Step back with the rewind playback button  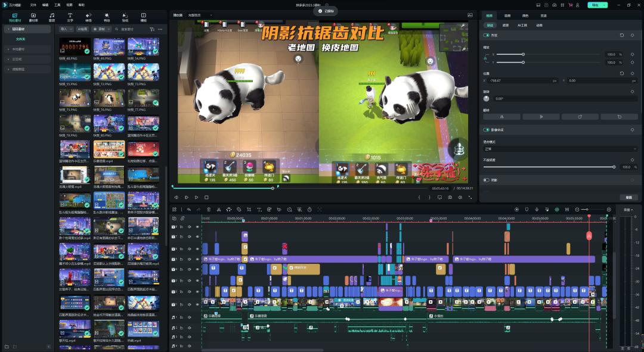176,197
